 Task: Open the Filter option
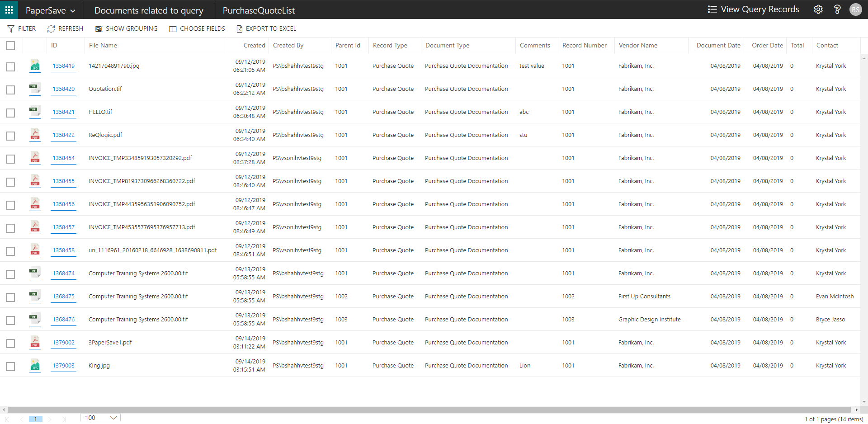pyautogui.click(x=22, y=28)
